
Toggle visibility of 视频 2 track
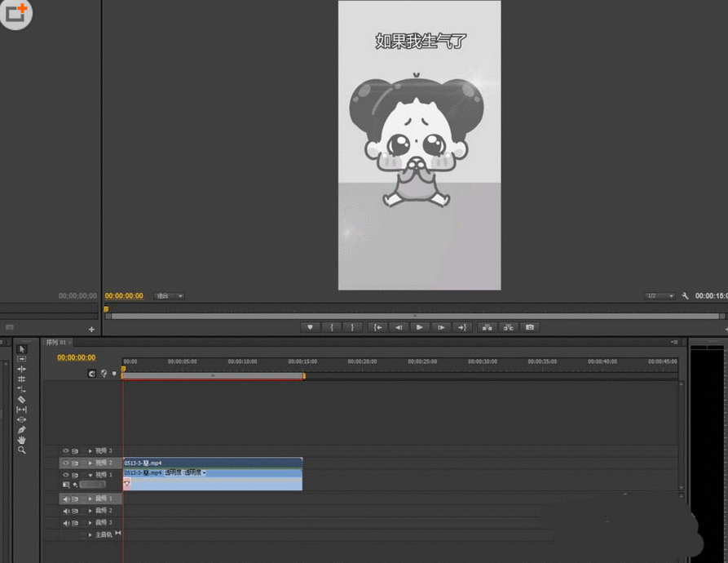[x=66, y=463]
